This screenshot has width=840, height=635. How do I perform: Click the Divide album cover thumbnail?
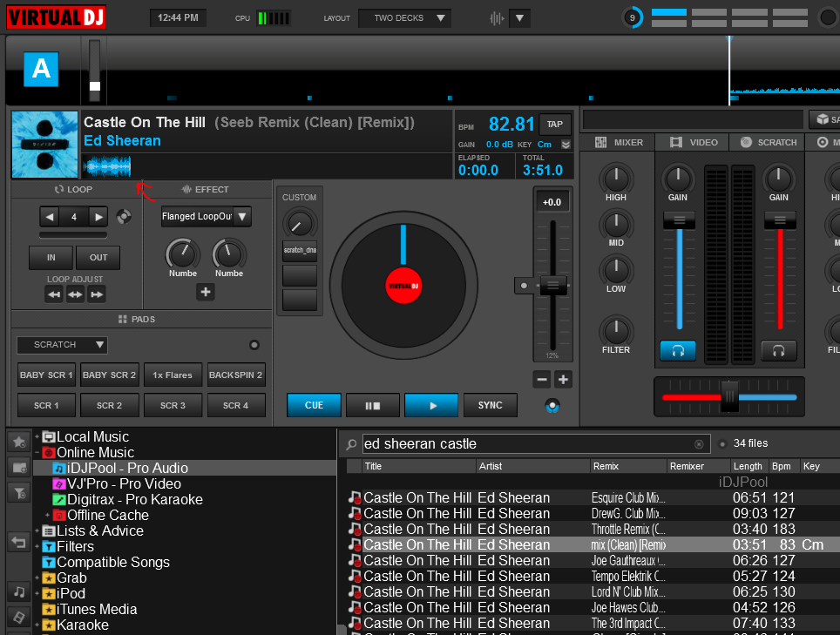(x=45, y=145)
